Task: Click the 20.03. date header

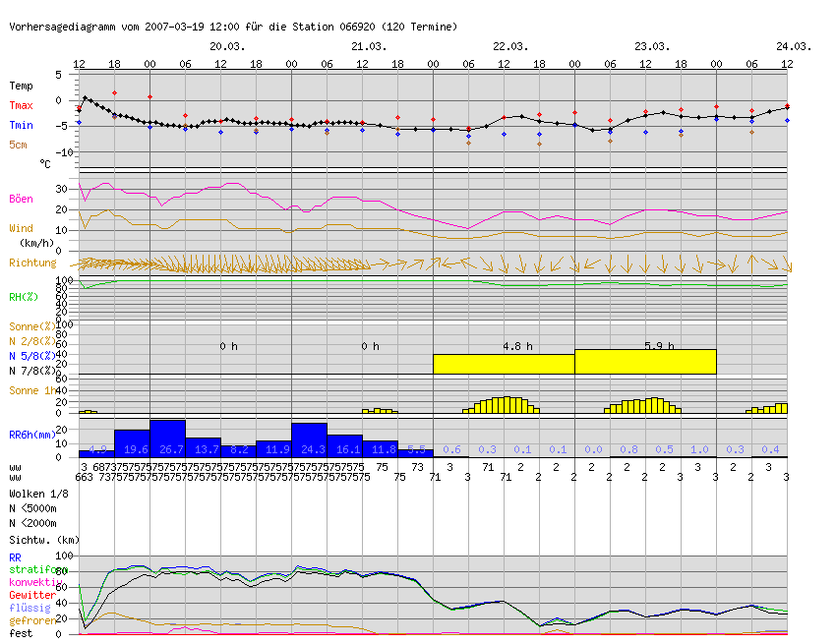Action: point(227,46)
